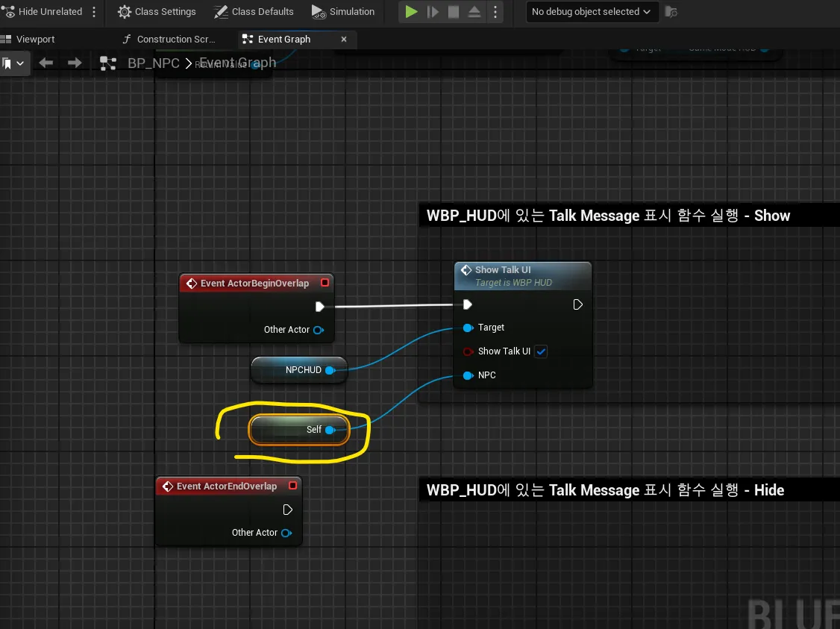Screen dimensions: 840x629
Task: Click the ActorBeginOverlap execution output pin
Action: click(x=320, y=307)
